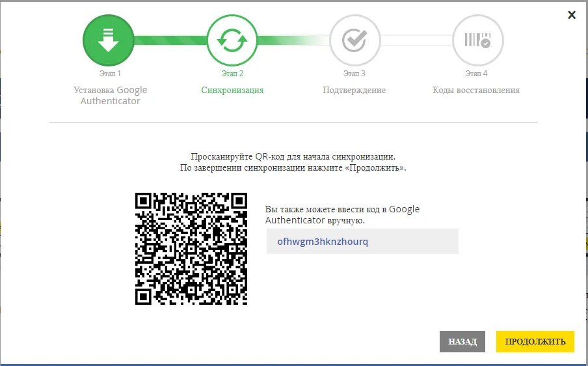
Task: Click the 'Вы также можете ввести код' text
Action: [342, 215]
